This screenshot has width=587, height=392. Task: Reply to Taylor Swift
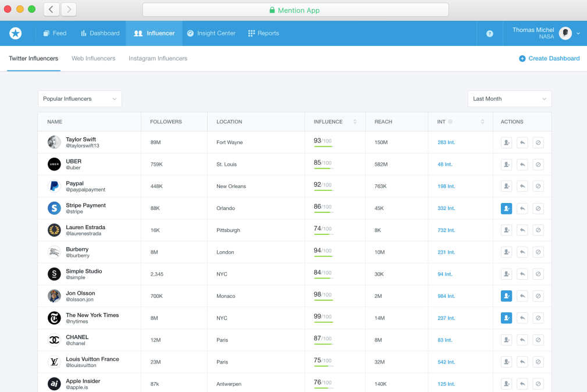tap(522, 142)
